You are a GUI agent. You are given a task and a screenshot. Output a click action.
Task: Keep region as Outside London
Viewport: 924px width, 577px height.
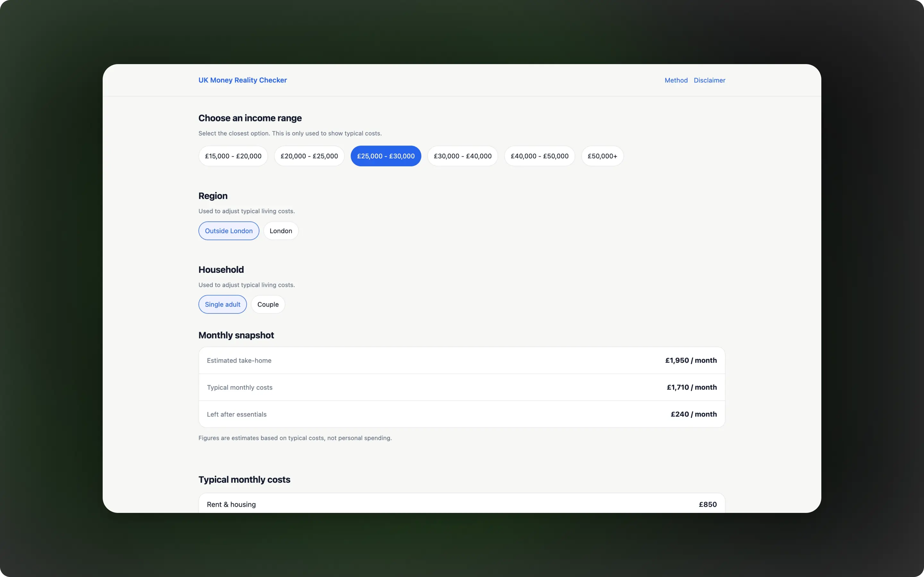click(229, 230)
